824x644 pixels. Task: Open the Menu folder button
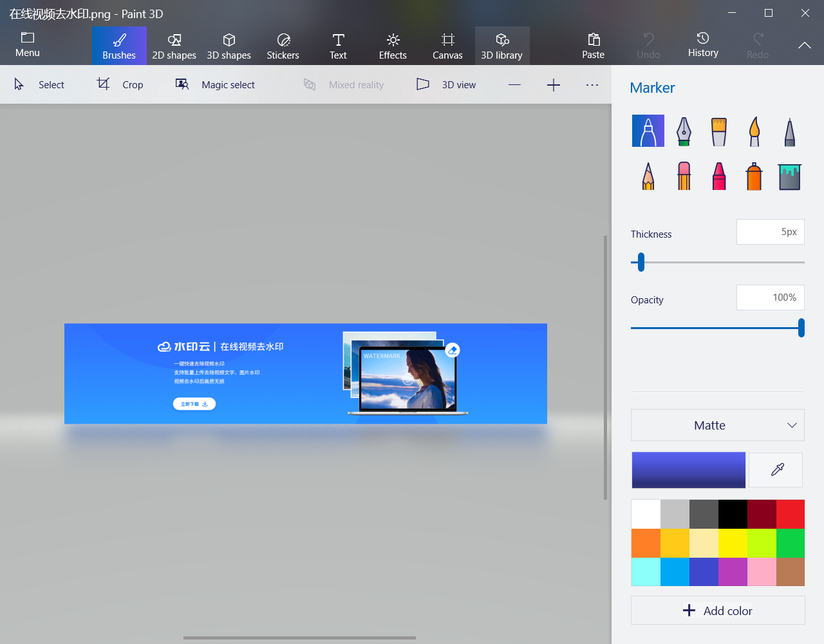[x=28, y=46]
